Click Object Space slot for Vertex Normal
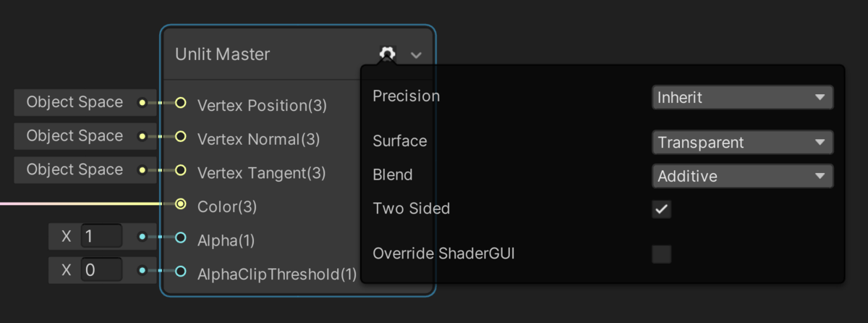The width and height of the screenshot is (868, 323). [75, 136]
